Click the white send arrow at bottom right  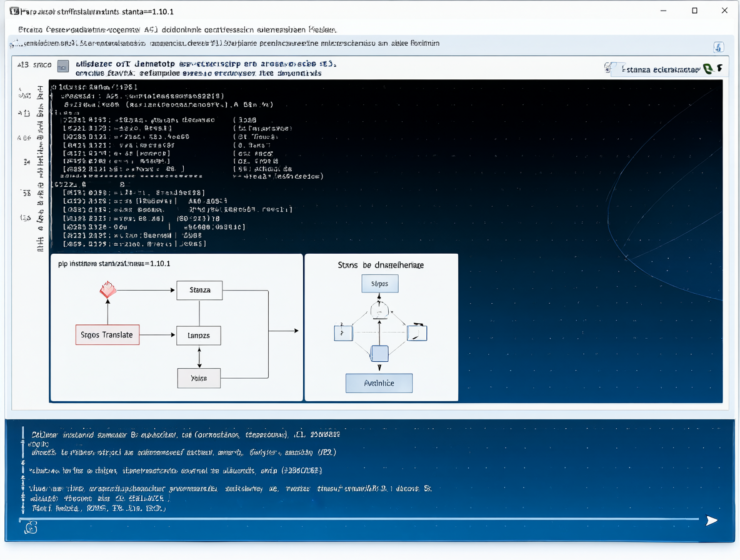(712, 521)
